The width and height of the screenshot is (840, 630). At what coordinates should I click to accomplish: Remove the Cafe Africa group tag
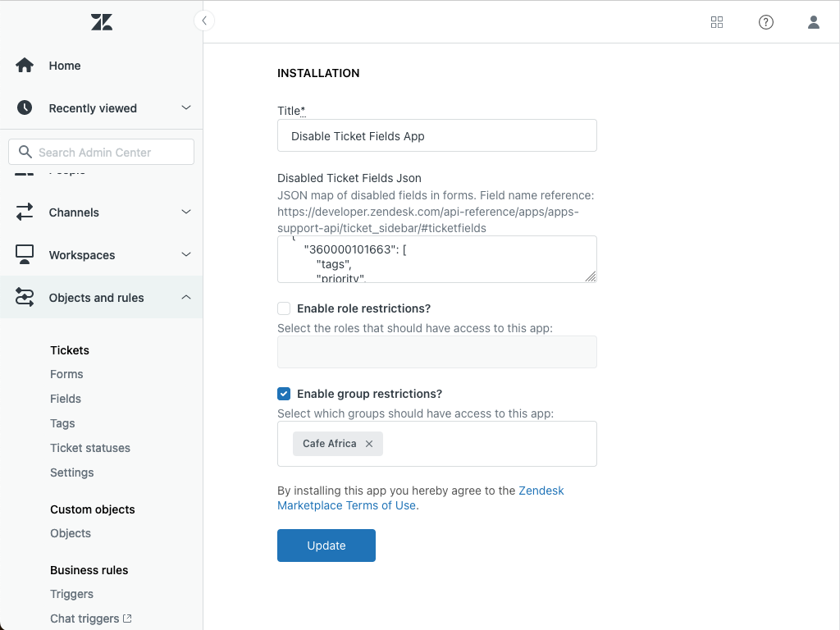click(x=369, y=444)
